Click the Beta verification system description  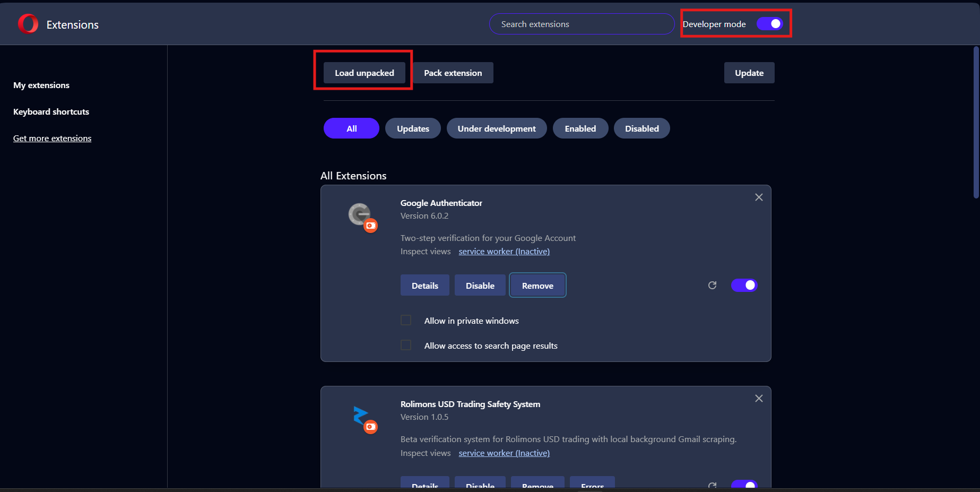tap(568, 439)
